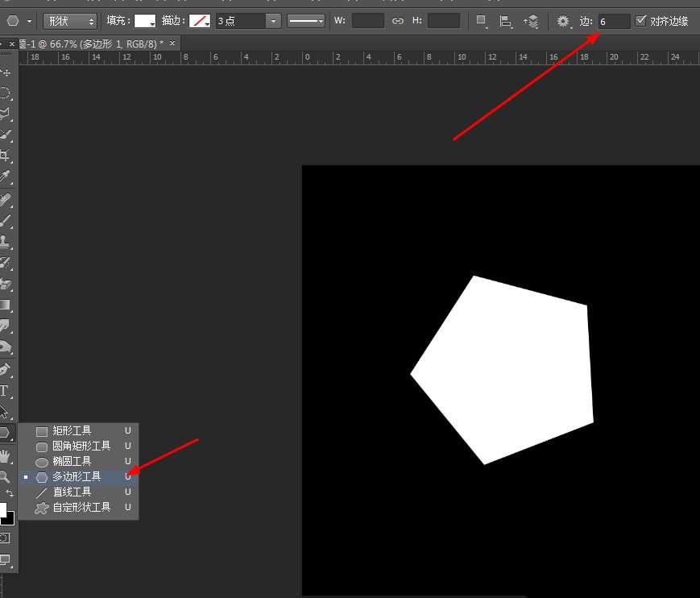Open the gear polygon options icon
The image size is (700, 598).
(x=563, y=21)
